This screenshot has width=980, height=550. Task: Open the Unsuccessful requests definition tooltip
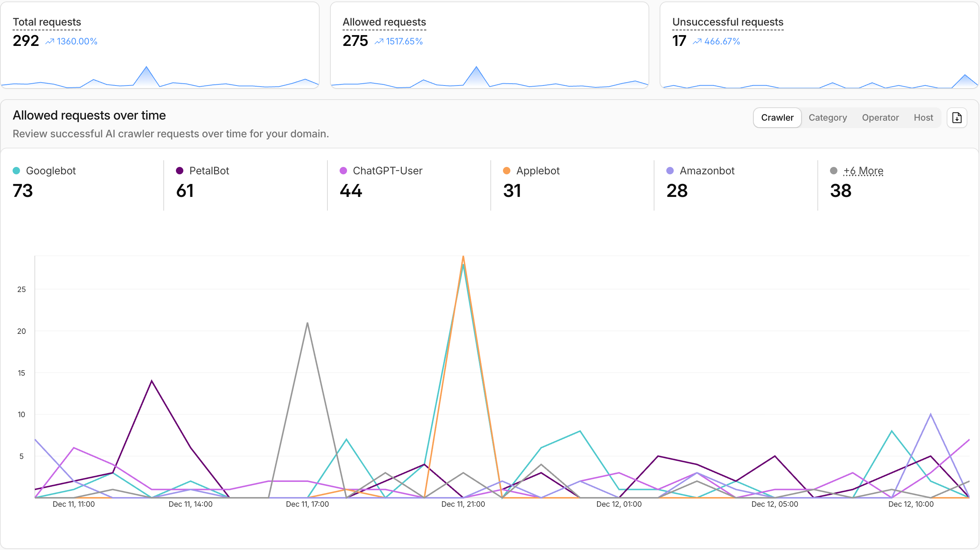(727, 22)
